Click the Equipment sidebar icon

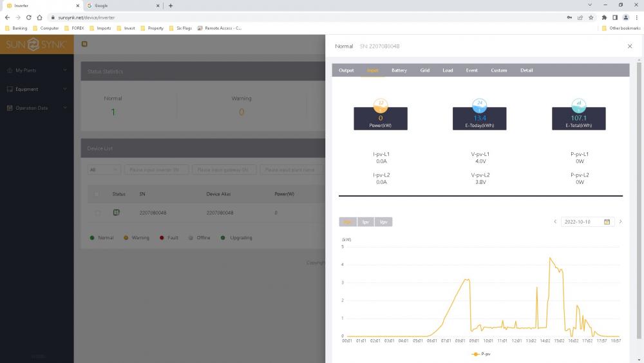pos(10,89)
